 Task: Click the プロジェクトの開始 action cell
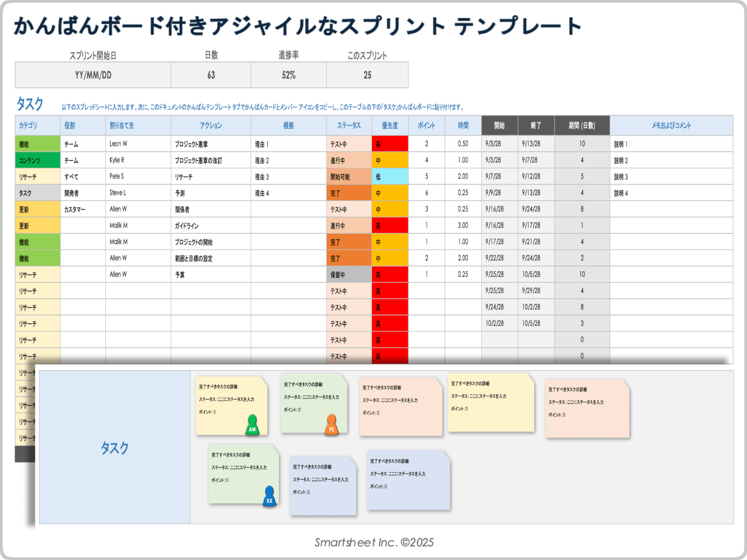(211, 242)
